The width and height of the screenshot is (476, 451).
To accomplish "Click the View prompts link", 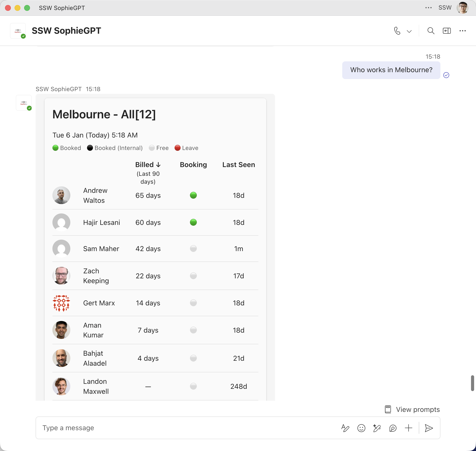I will [x=413, y=409].
